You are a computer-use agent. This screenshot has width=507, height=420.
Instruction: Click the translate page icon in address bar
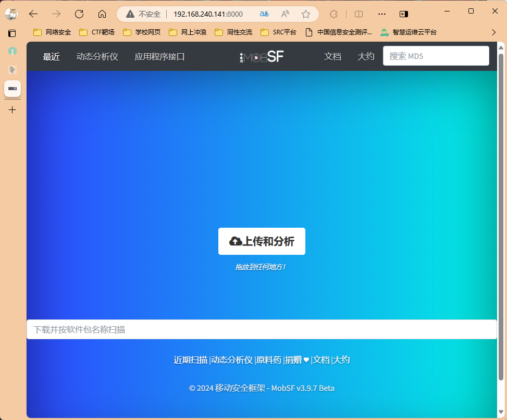pyautogui.click(x=264, y=14)
